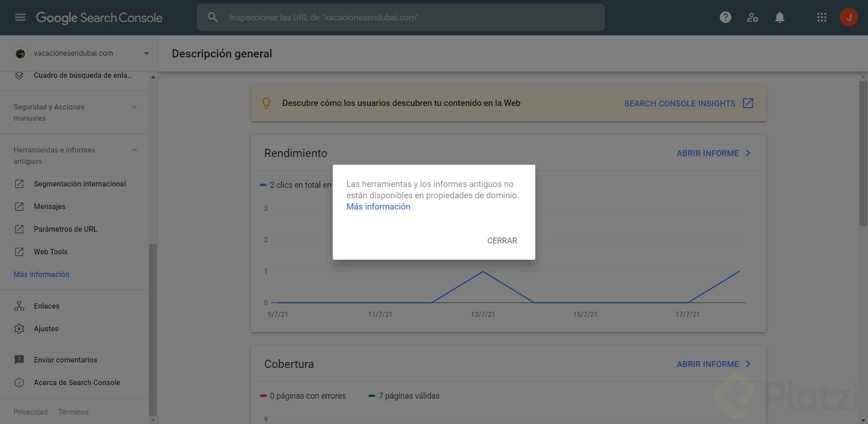Open the notifications bell
The image size is (868, 424).
pyautogui.click(x=780, y=17)
